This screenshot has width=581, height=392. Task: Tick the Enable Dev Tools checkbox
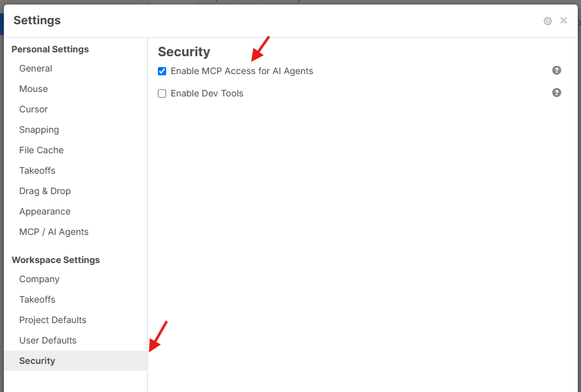click(x=162, y=93)
